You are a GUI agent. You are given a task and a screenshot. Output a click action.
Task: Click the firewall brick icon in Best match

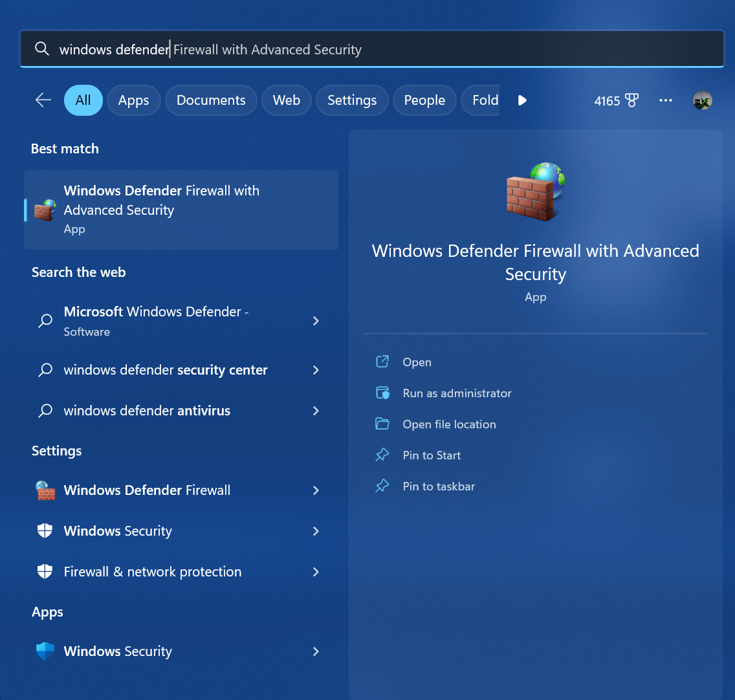pyautogui.click(x=45, y=210)
